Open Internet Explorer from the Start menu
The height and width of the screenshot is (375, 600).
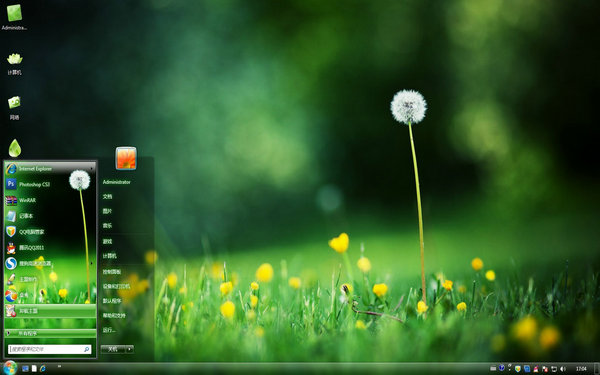click(50, 168)
